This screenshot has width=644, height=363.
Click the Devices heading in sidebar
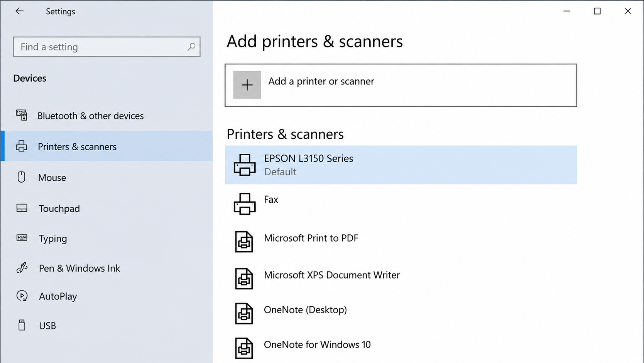tap(30, 78)
